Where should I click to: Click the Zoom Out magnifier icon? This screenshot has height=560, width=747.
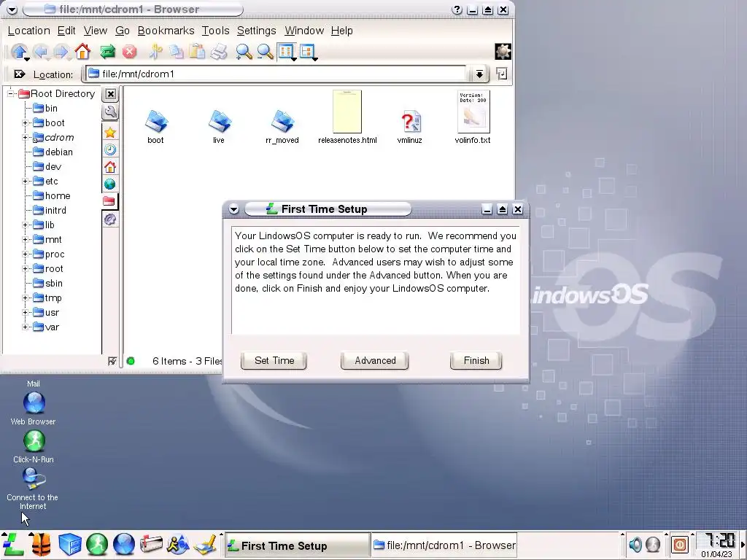pyautogui.click(x=265, y=52)
